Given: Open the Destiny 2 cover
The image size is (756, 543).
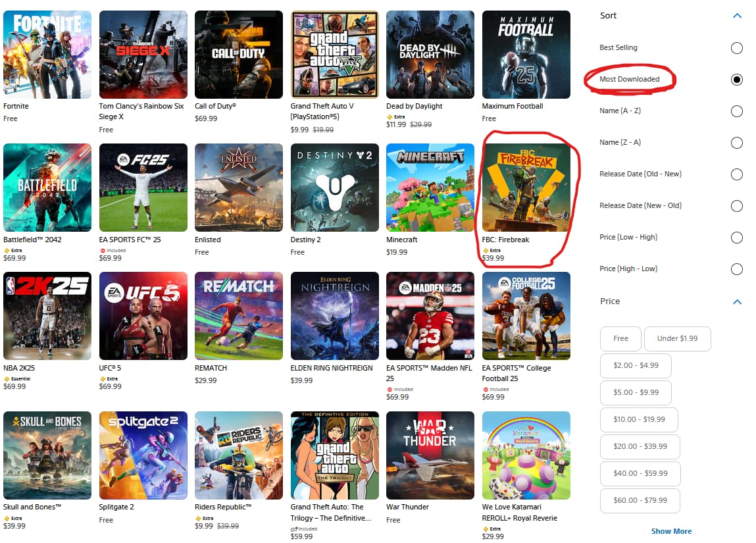Looking at the screenshot, I should pos(335,188).
